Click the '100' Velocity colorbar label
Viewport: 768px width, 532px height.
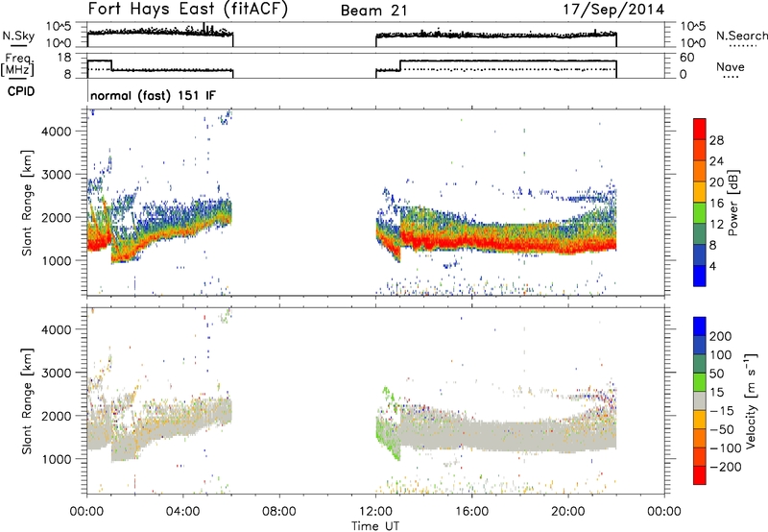point(721,355)
